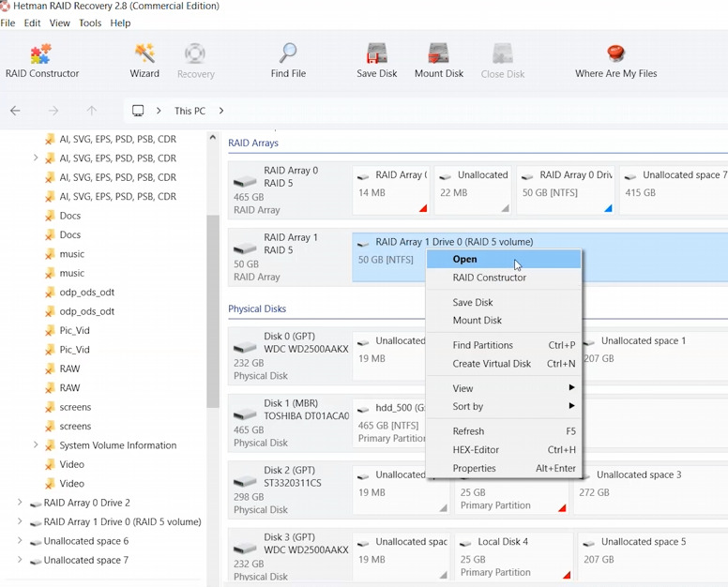Viewport: 728px width, 587px height.
Task: Click the Close Disk toolbar icon
Action: (x=502, y=61)
